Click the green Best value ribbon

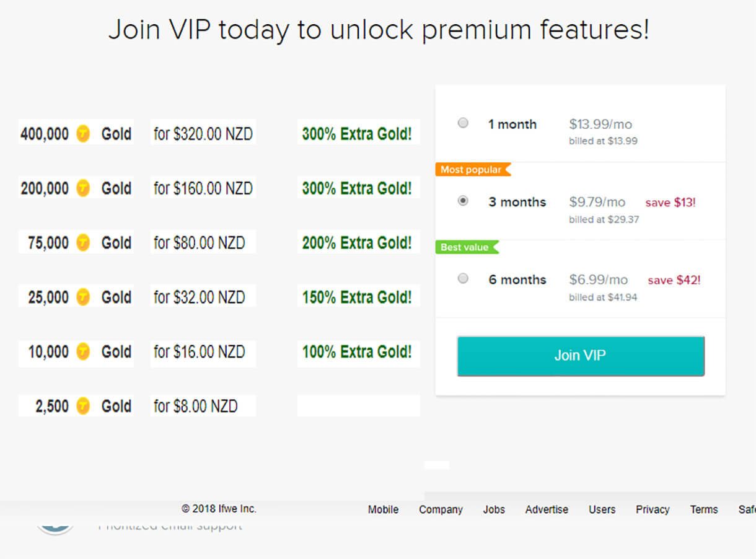467,247
